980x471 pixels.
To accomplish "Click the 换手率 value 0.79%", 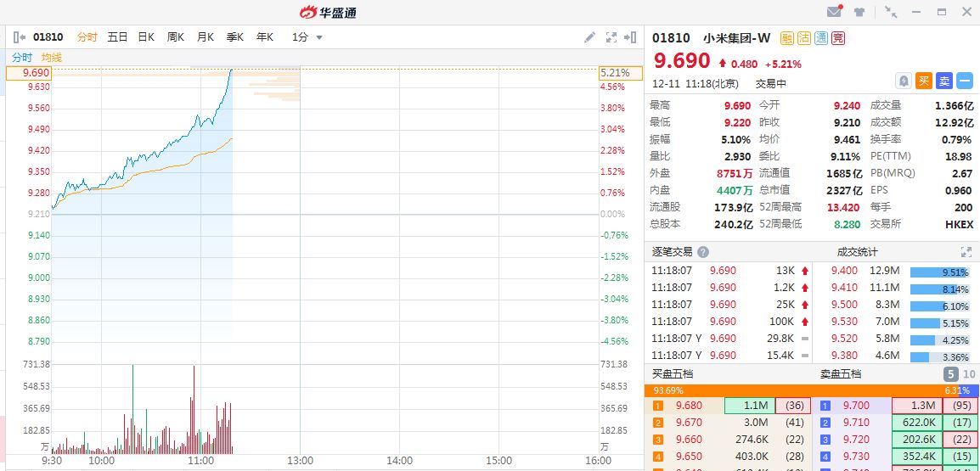I will (x=958, y=139).
